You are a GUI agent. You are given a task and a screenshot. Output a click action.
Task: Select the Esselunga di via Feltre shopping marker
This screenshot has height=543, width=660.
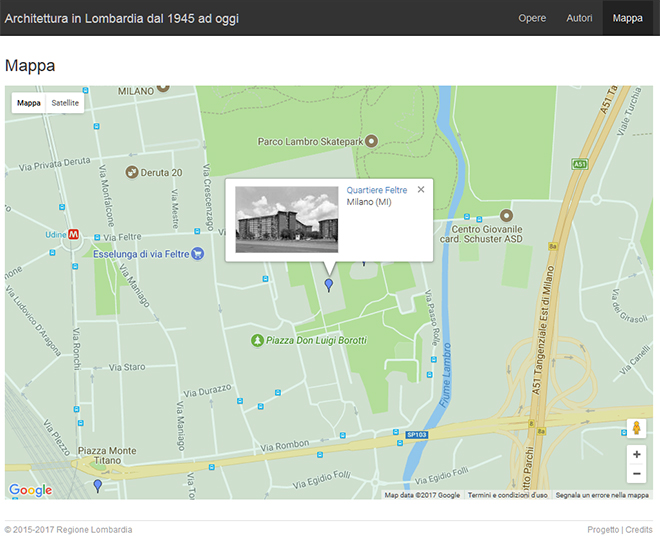coord(198,254)
